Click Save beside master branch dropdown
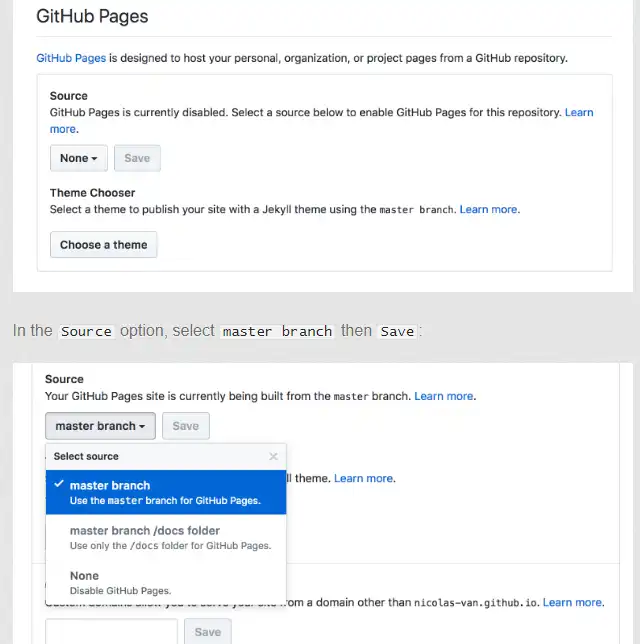Viewport: 640px width, 644px height. [186, 426]
